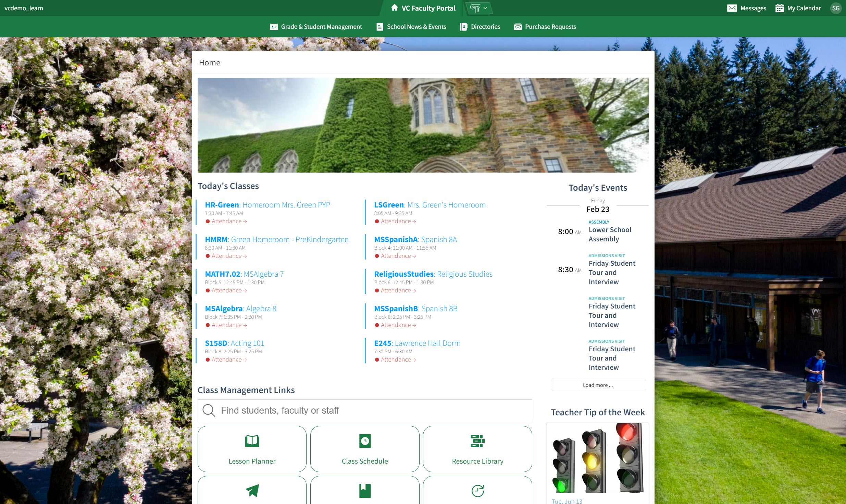Open the Class Schedule clock icon
Viewport: 846px width, 504px height.
tap(364, 441)
